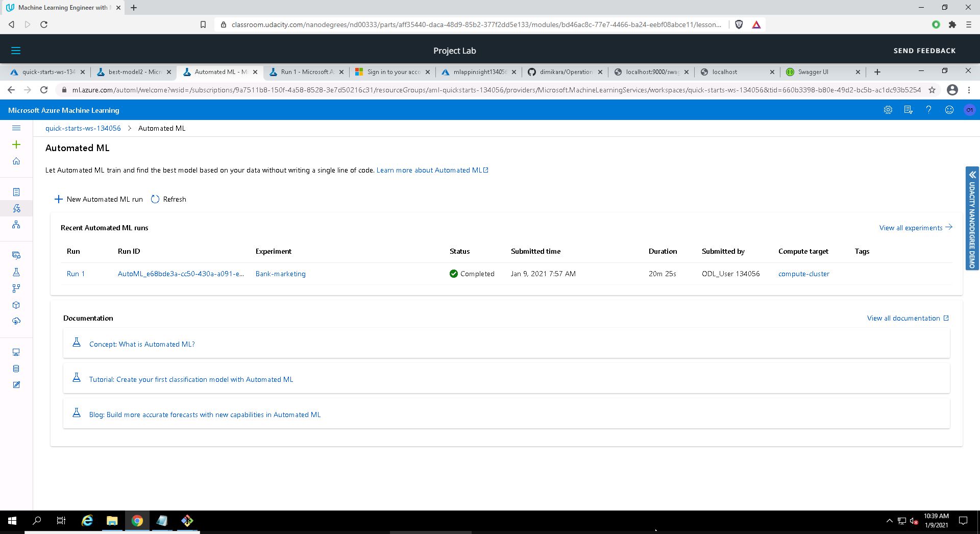The height and width of the screenshot is (534, 980).
Task: Bookmark this page with the star icon
Action: pos(932,90)
